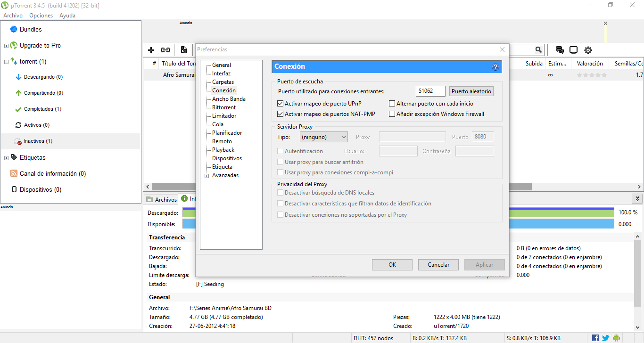This screenshot has height=343, width=644.
Task: Click the Twitter icon in status bar
Action: point(606,338)
